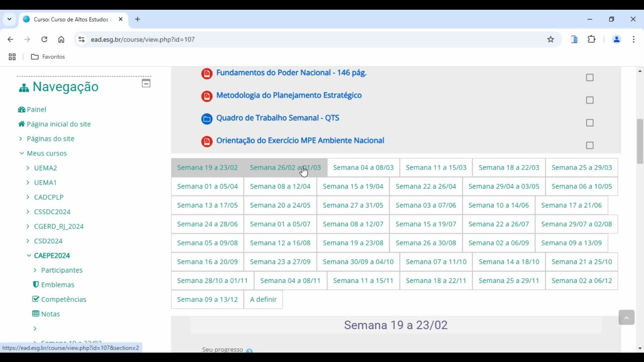644x362 pixels.
Task: Open the Semana 30/09 a 04/10 tab
Action: coord(358,262)
